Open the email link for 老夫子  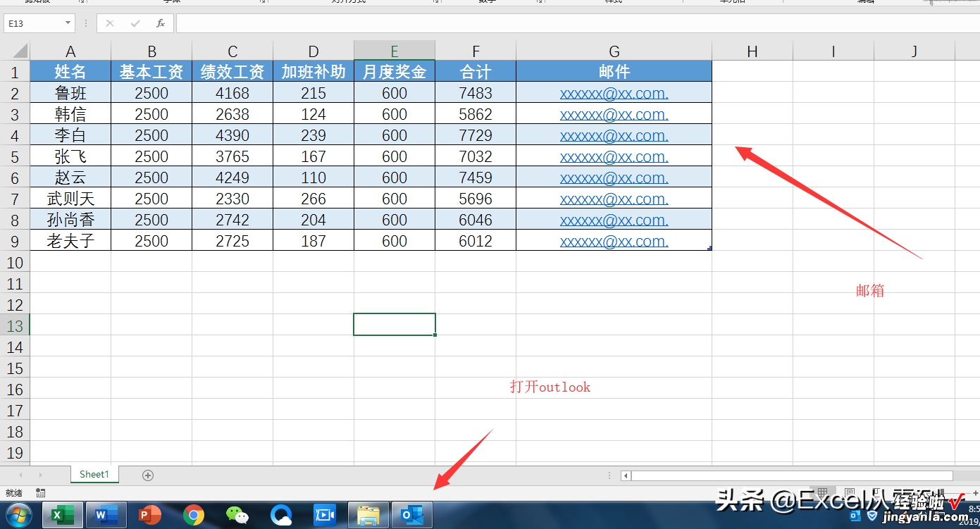(x=614, y=241)
